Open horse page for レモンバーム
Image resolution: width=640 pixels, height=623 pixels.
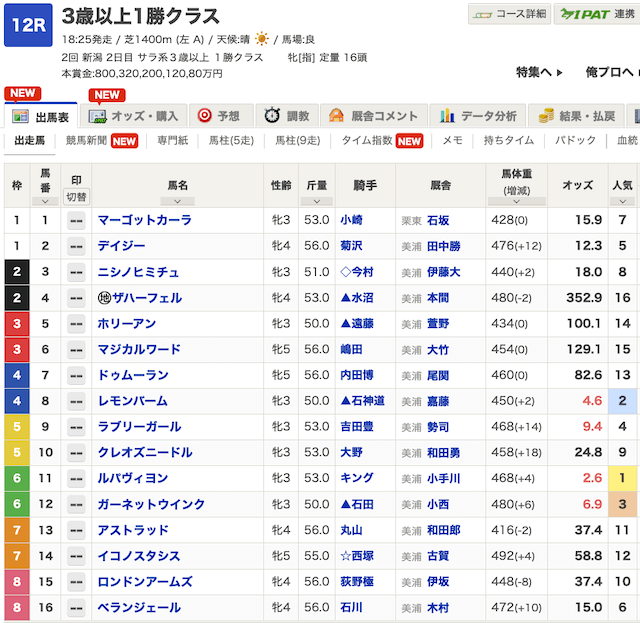click(132, 401)
